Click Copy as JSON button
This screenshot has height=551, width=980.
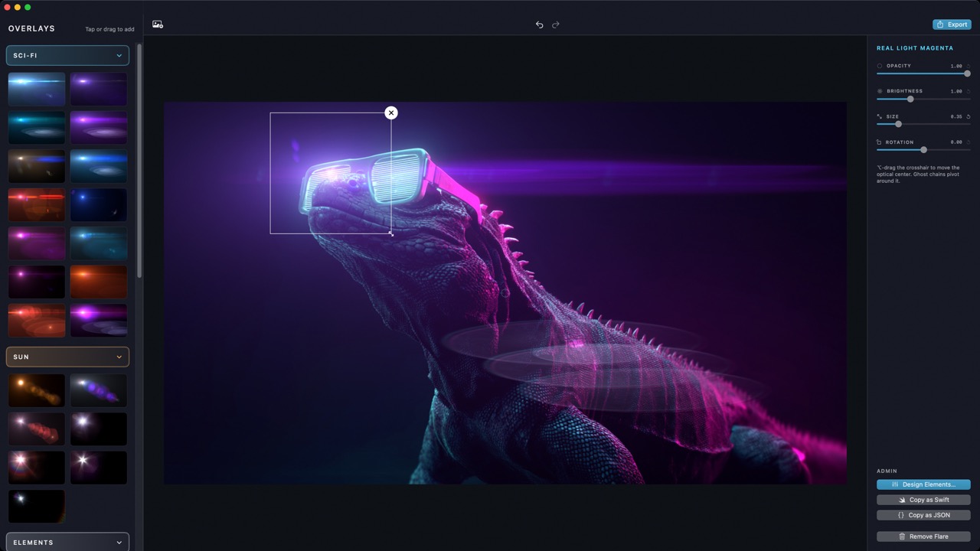pos(923,515)
